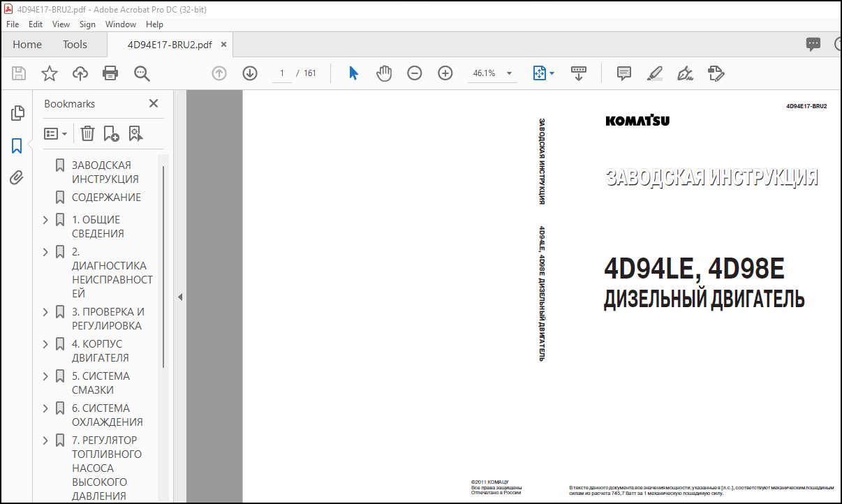Print the document
Viewport: 842px width, 504px height.
pos(110,73)
